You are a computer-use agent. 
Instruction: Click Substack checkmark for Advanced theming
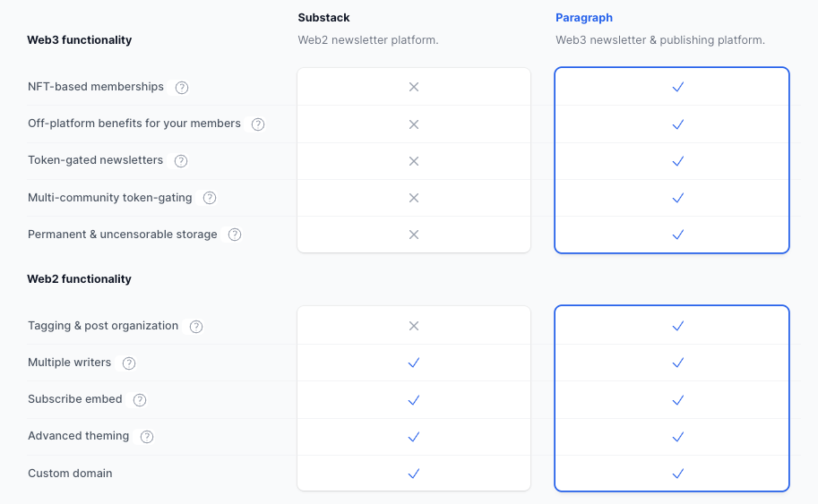click(414, 437)
